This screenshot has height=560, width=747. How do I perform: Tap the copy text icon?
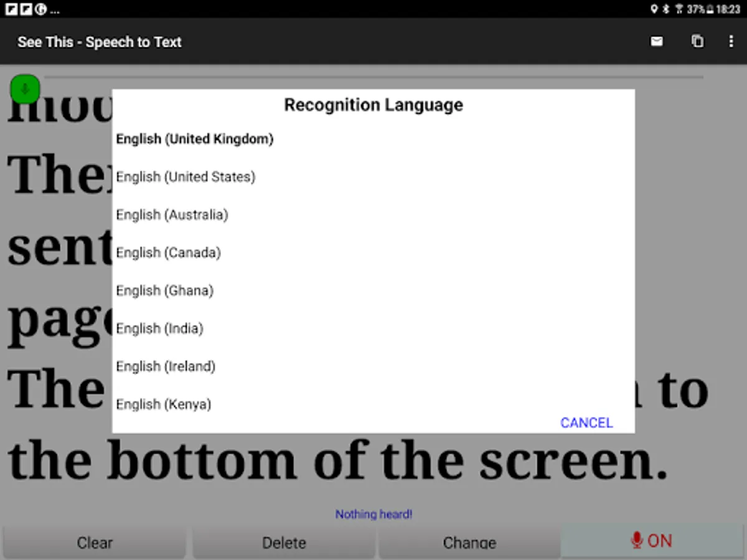(697, 42)
